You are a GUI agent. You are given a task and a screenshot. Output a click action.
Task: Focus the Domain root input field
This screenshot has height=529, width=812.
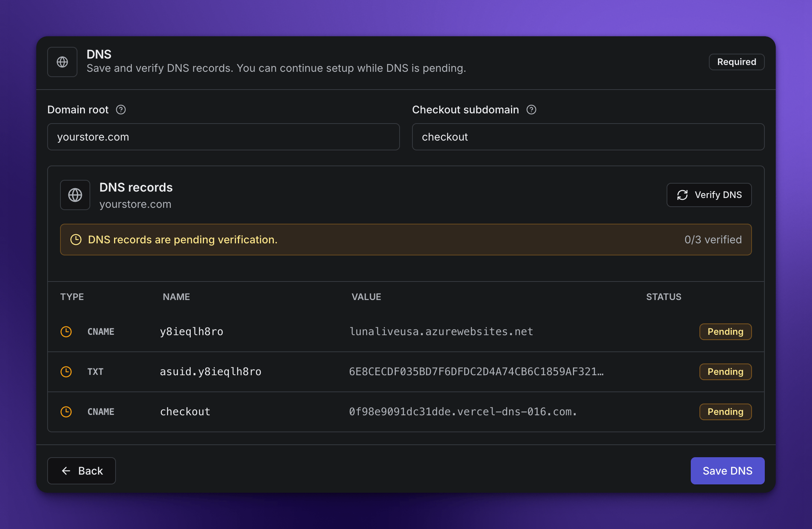pyautogui.click(x=224, y=137)
